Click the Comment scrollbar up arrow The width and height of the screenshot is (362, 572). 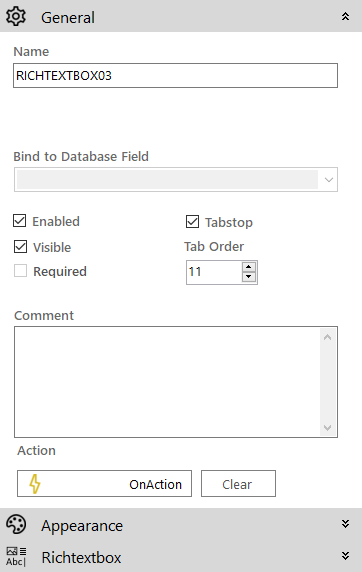click(328, 337)
